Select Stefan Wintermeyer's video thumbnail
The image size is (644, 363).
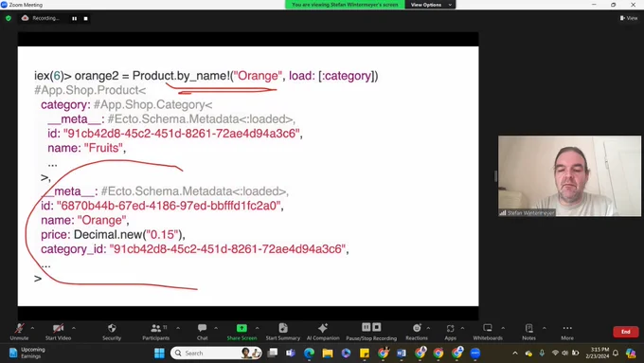[x=569, y=176]
